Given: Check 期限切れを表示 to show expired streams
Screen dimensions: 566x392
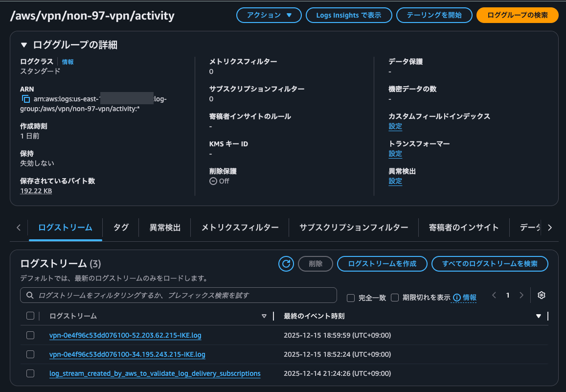Looking at the screenshot, I should tap(394, 298).
